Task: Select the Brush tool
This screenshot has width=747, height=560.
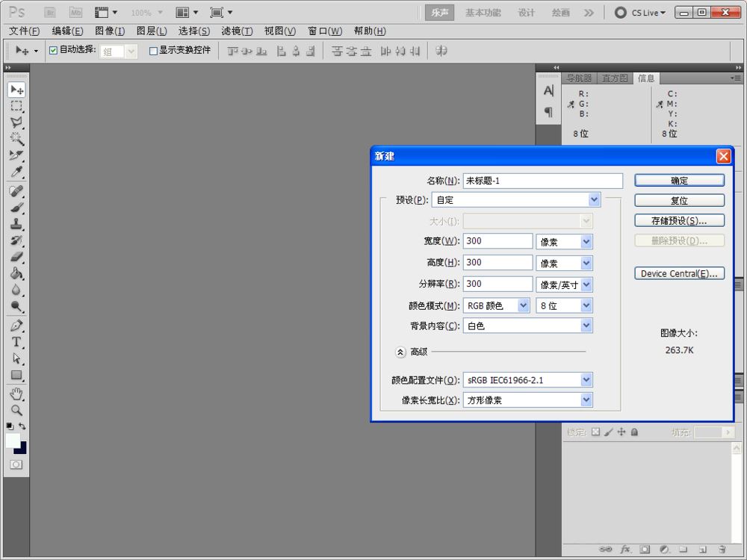Action: [x=16, y=208]
